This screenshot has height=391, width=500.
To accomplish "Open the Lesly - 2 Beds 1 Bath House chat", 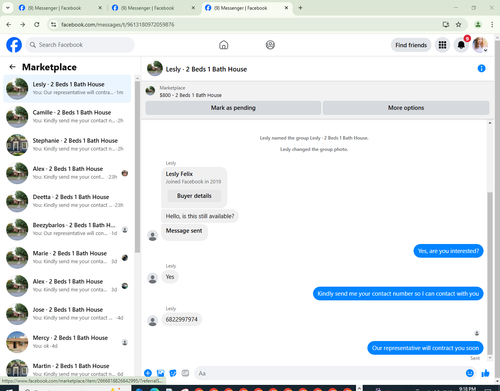I will [x=67, y=88].
